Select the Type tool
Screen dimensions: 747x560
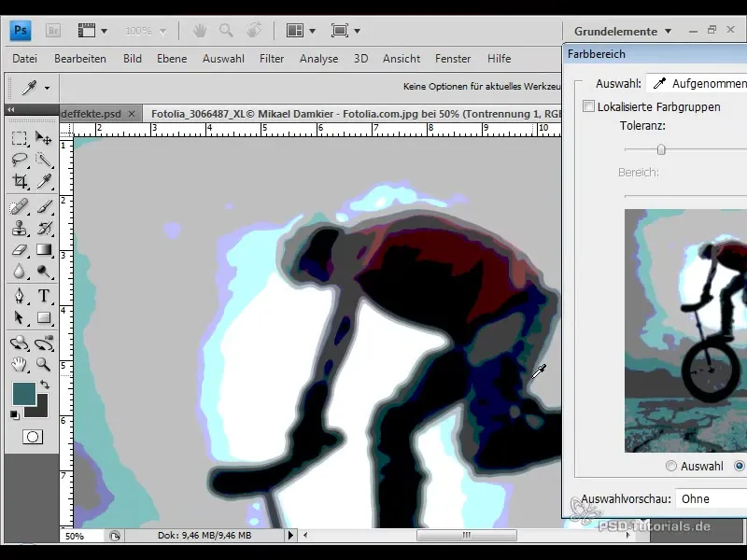(x=43, y=296)
